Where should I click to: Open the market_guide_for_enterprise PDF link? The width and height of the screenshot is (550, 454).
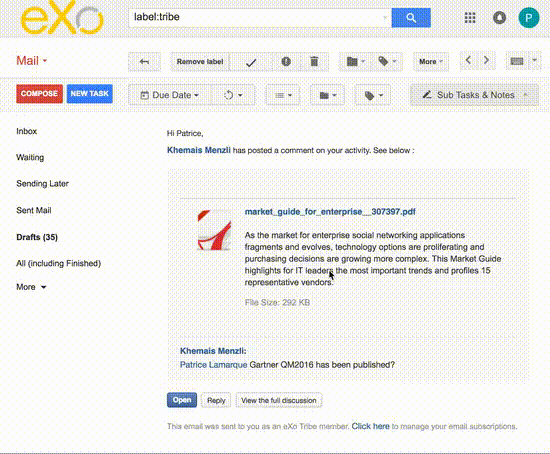(330, 212)
